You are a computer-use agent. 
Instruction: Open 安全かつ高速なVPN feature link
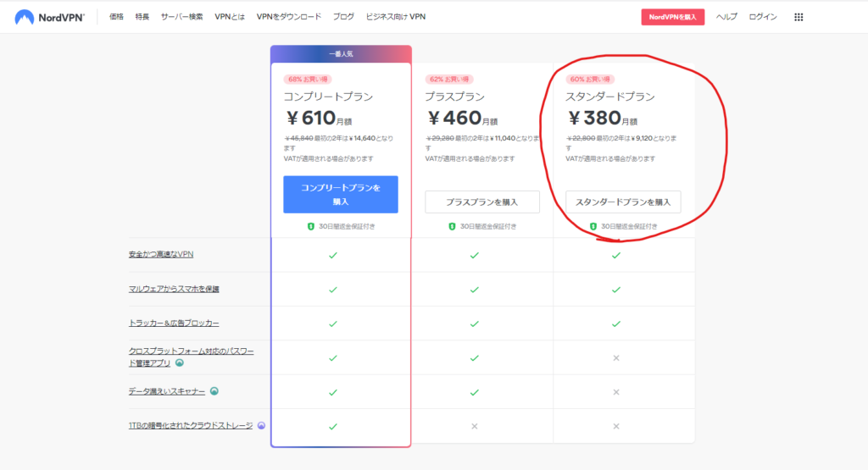click(x=161, y=254)
